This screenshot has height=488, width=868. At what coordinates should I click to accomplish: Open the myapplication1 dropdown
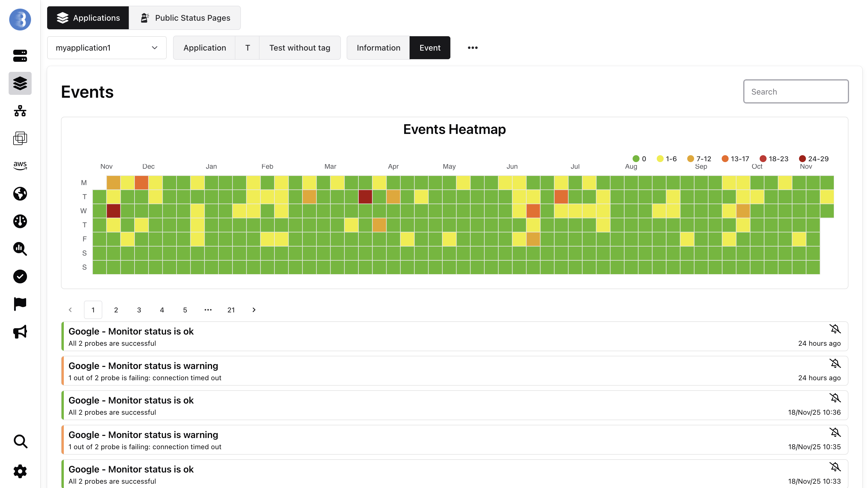coord(106,48)
